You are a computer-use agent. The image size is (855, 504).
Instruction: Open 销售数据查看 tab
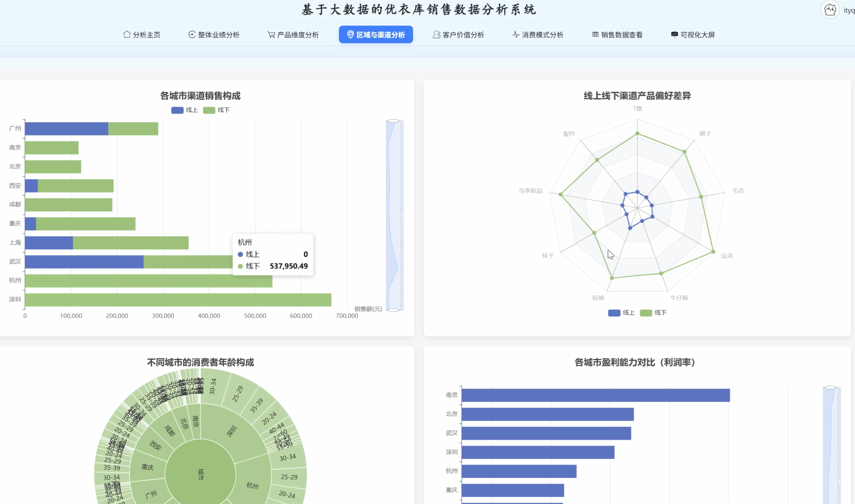[617, 34]
